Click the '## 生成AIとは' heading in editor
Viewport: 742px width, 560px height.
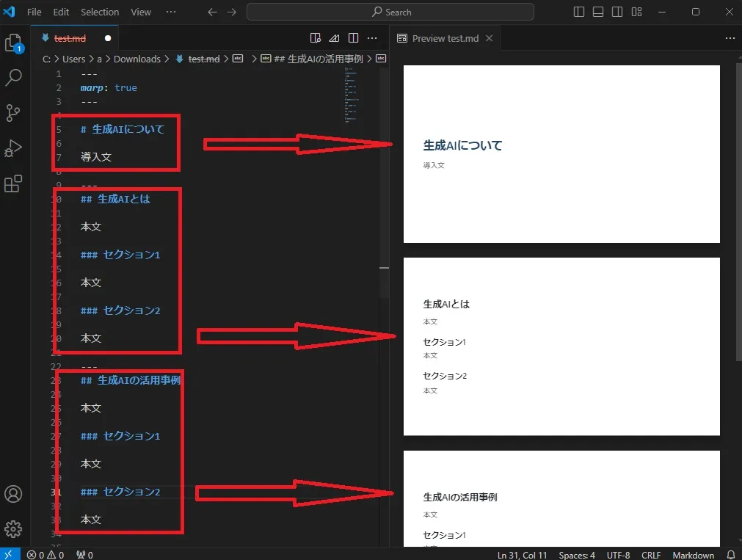[115, 199]
